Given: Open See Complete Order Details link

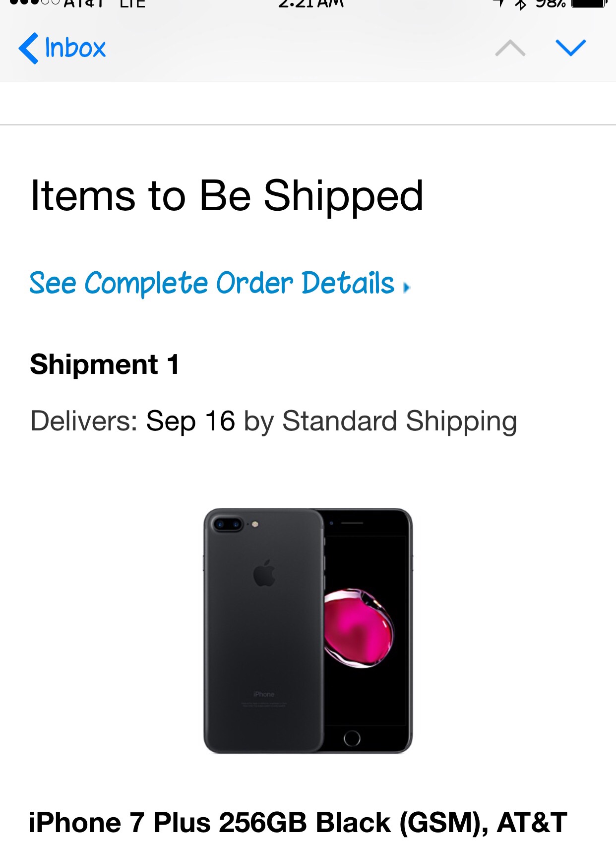Looking at the screenshot, I should point(212,284).
